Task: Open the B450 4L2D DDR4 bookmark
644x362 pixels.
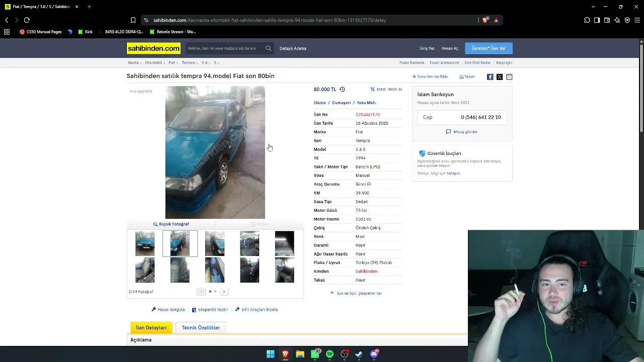Action: coord(121,32)
